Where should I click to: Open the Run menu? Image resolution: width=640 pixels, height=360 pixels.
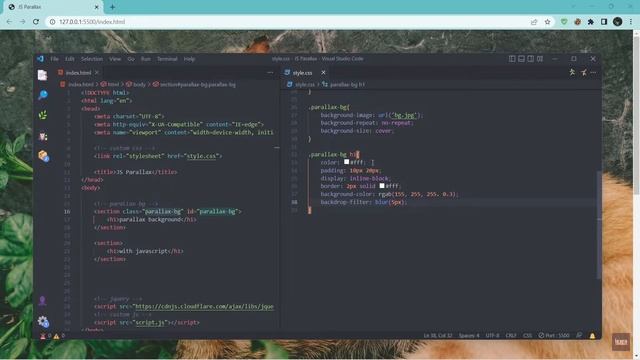(146, 59)
